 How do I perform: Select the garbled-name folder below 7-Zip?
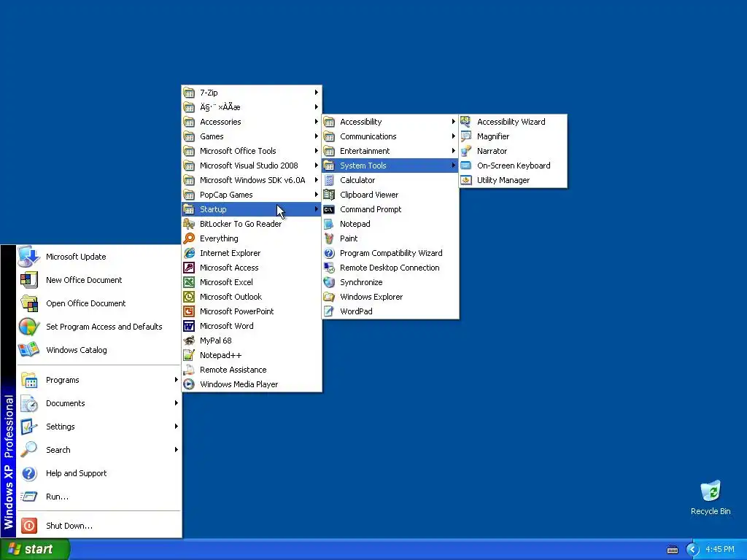pos(252,107)
